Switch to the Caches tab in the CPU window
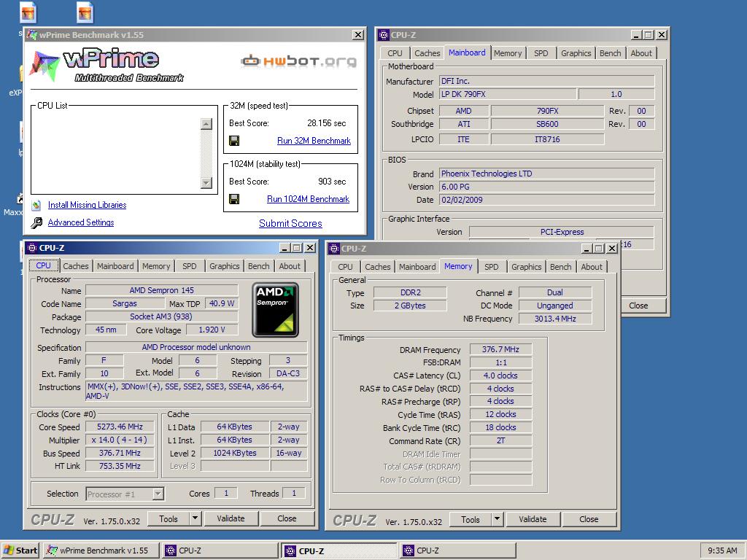Screen dimensions: 747x560 pos(76,266)
